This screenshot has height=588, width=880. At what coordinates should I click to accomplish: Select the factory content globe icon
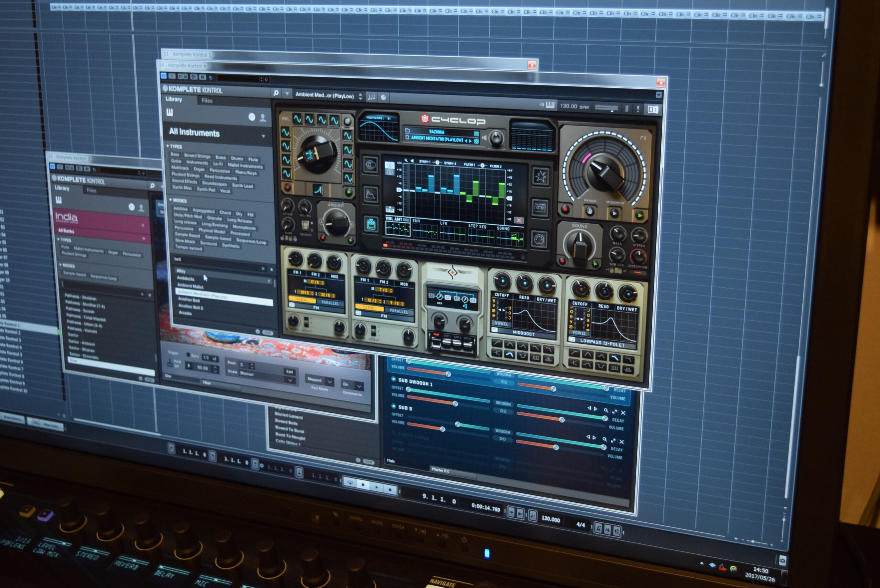[x=252, y=117]
